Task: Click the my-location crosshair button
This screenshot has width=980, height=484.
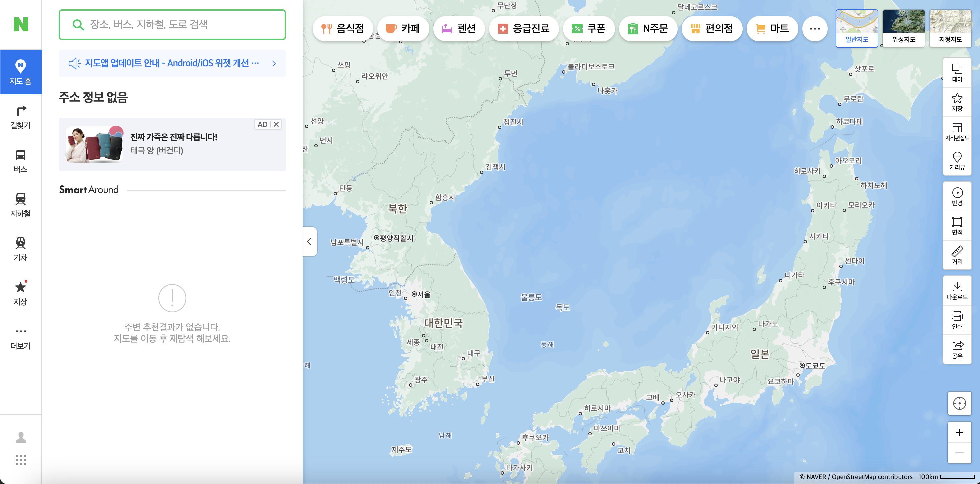Action: coord(959,403)
